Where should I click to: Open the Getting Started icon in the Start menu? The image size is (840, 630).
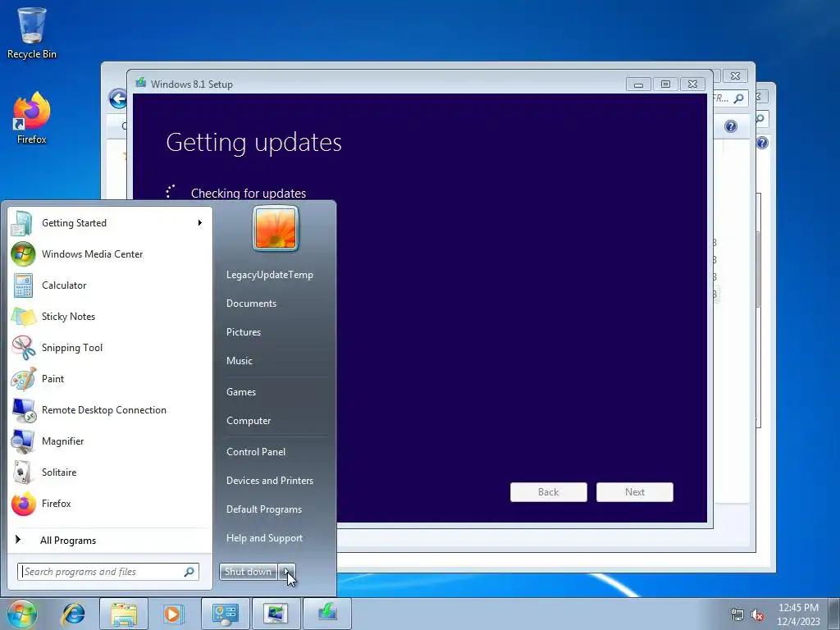tap(22, 223)
